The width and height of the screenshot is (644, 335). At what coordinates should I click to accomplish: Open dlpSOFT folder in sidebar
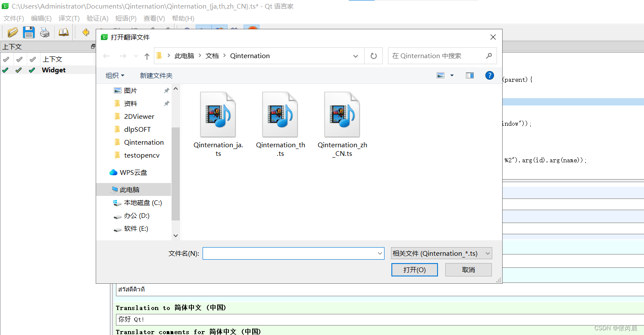coord(137,129)
